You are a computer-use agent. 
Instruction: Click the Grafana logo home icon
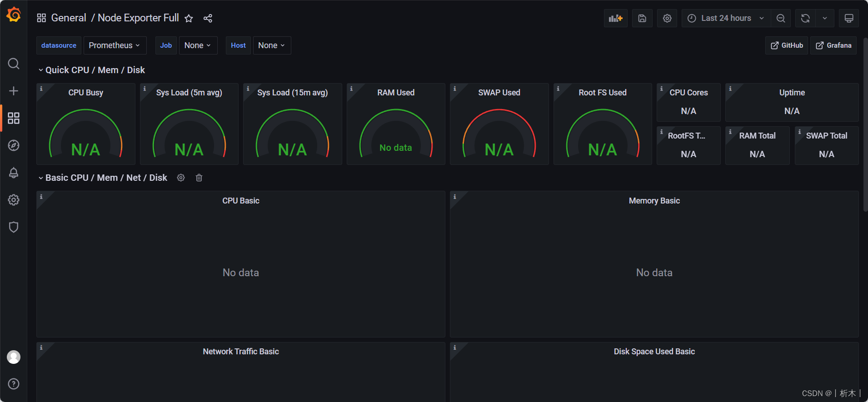(x=14, y=15)
